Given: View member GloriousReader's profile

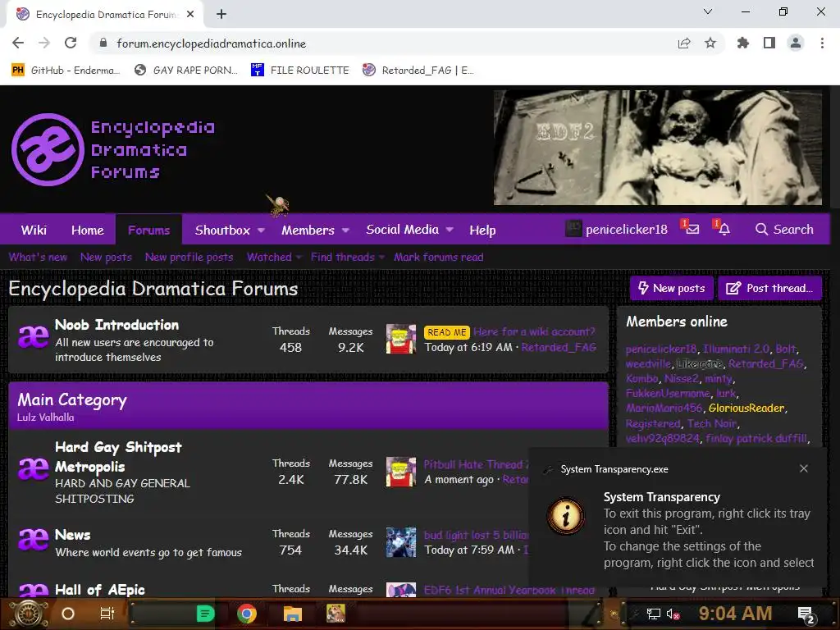Looking at the screenshot, I should coord(746,409).
